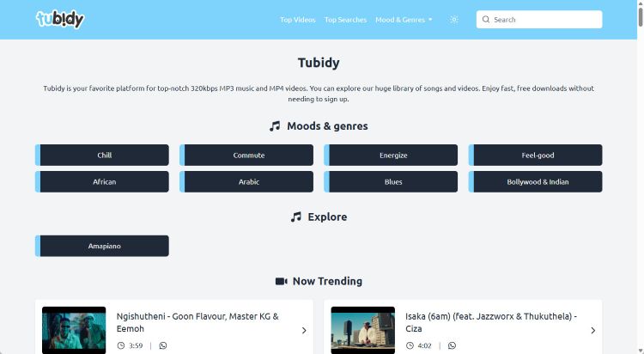Click the scrollbar down arrow
Screen dimensions: 644x354
click(641, 351)
